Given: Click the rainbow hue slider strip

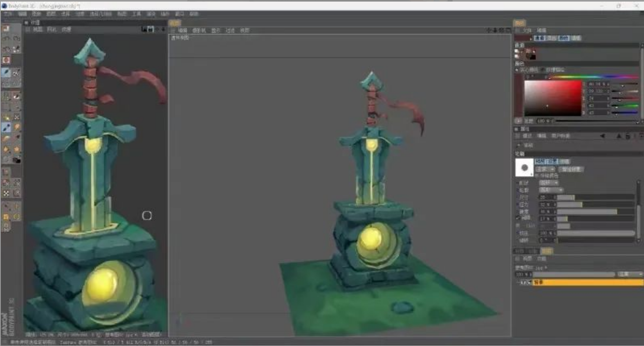Looking at the screenshot, I should pos(593,77).
